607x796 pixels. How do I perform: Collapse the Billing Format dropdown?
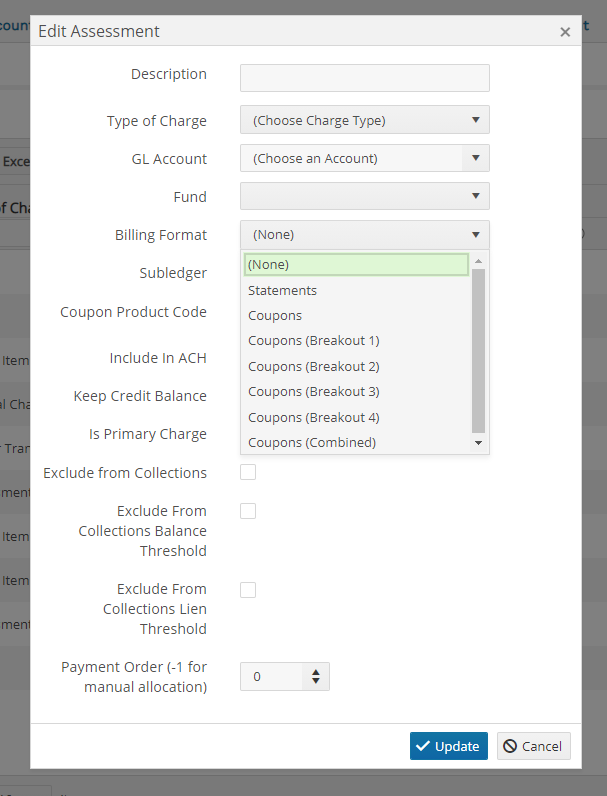tap(364, 235)
